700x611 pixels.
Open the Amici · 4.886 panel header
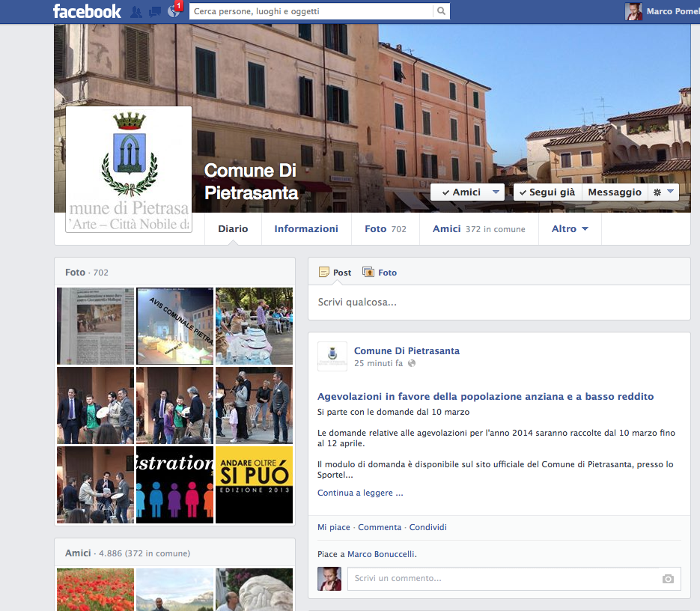pyautogui.click(x=128, y=553)
